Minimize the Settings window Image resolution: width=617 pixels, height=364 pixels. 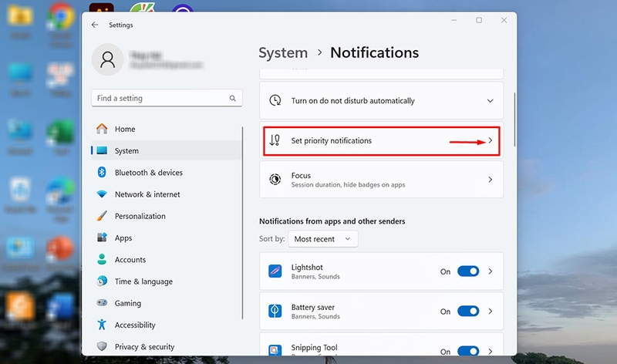[x=453, y=20]
